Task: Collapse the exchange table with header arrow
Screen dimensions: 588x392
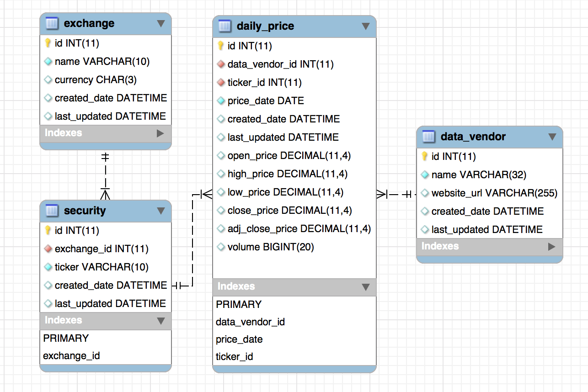Action: pyautogui.click(x=160, y=23)
